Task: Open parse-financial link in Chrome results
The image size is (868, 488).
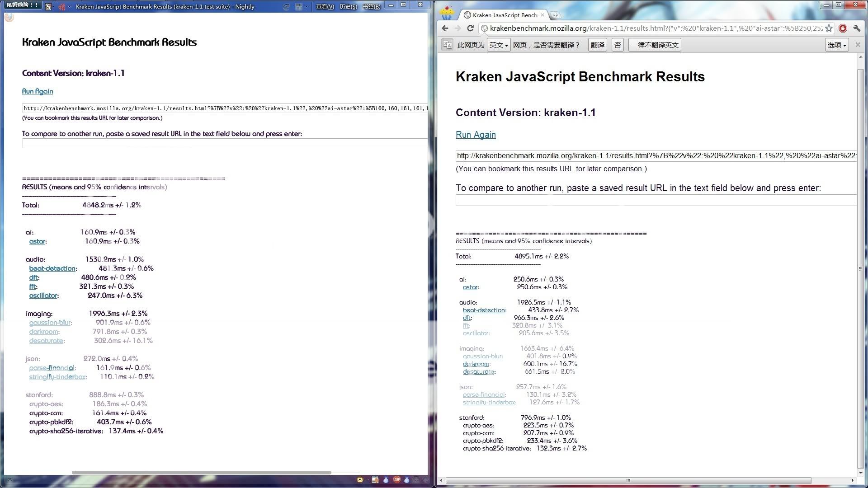Action: [484, 394]
